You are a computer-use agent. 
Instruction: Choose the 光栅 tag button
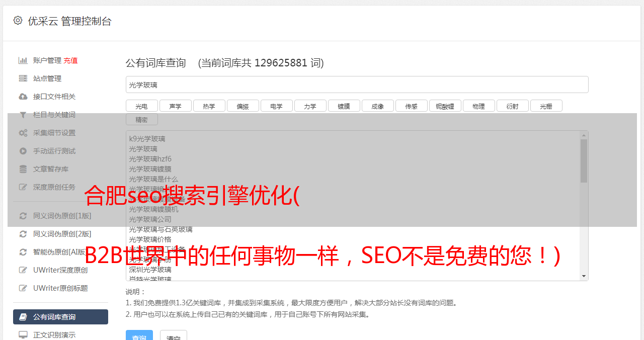546,106
